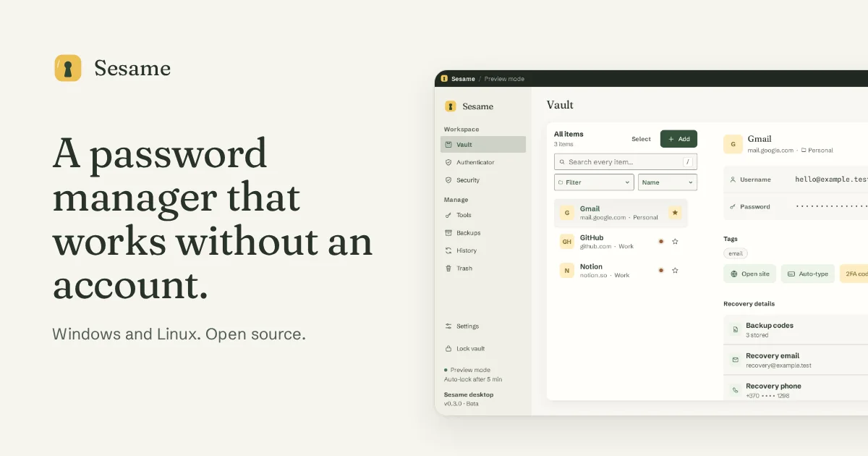868x456 pixels.
Task: Click the large Sesame keyhole logo beside the wordmark
Action: pyautogui.click(x=68, y=68)
